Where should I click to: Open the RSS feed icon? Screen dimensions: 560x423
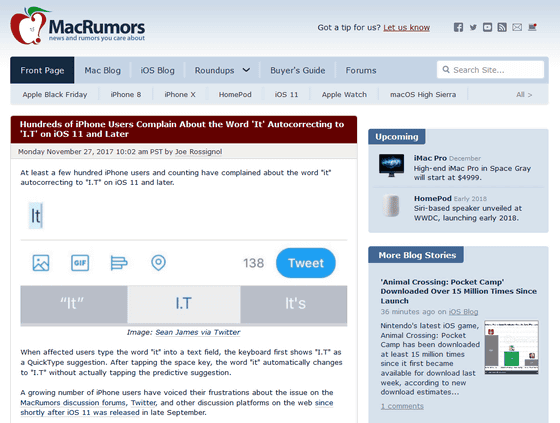[x=502, y=27]
